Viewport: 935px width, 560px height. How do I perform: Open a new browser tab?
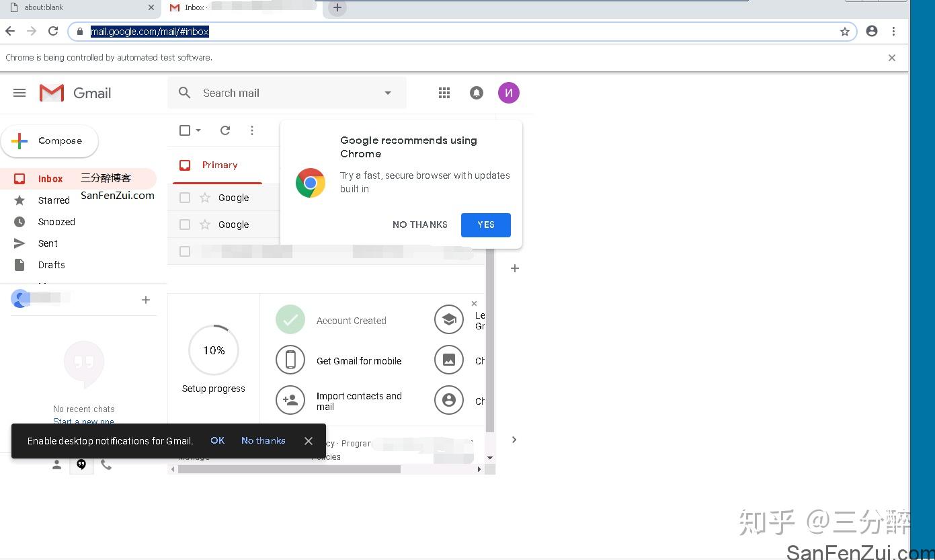(337, 8)
